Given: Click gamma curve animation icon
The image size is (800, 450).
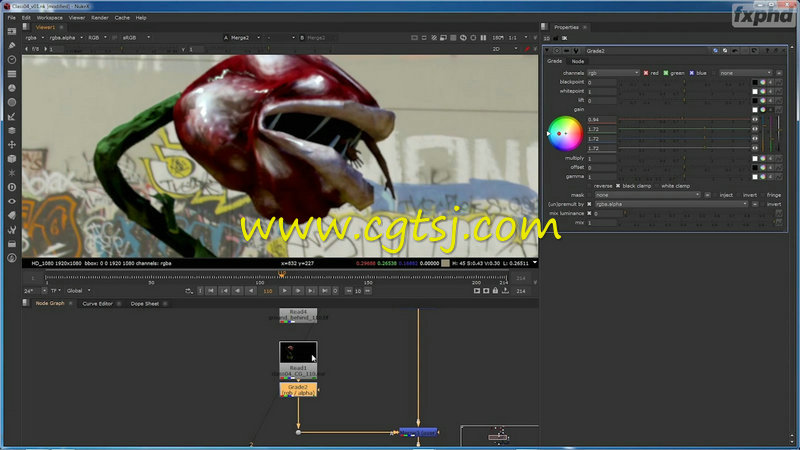Looking at the screenshot, I should tap(779, 177).
